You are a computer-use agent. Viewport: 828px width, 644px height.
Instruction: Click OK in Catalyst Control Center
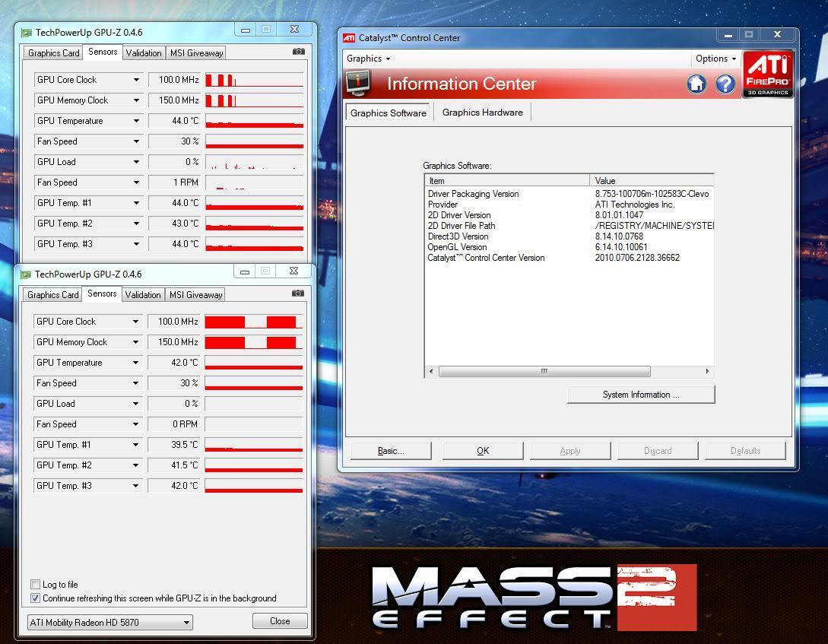pyautogui.click(x=483, y=451)
